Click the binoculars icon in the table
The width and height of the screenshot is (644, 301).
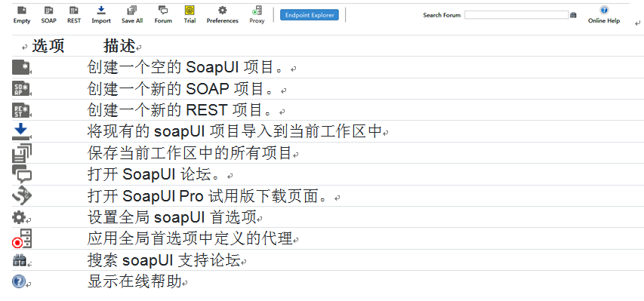20,260
